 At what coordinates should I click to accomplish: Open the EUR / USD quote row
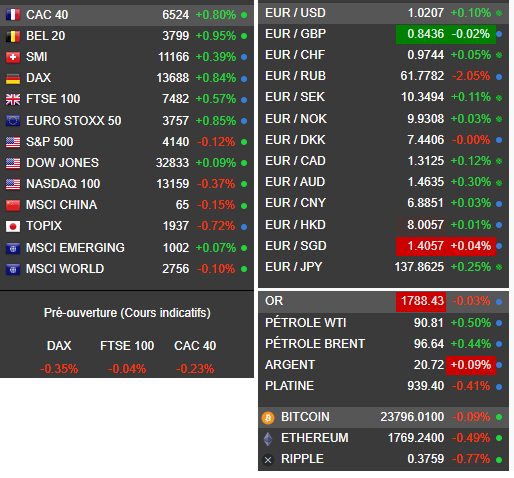click(x=383, y=13)
